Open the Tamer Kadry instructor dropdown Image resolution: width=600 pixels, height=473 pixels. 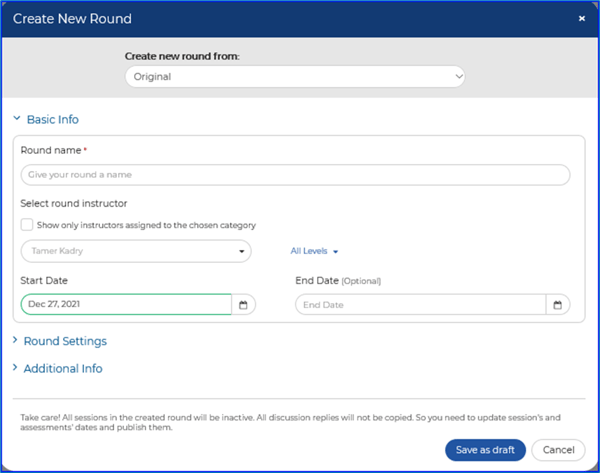[136, 251]
